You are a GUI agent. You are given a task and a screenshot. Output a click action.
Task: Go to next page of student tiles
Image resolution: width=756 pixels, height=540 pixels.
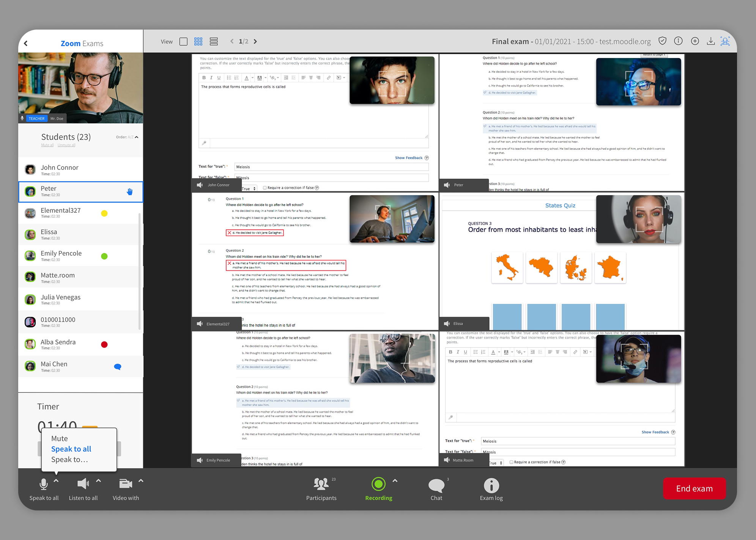255,41
